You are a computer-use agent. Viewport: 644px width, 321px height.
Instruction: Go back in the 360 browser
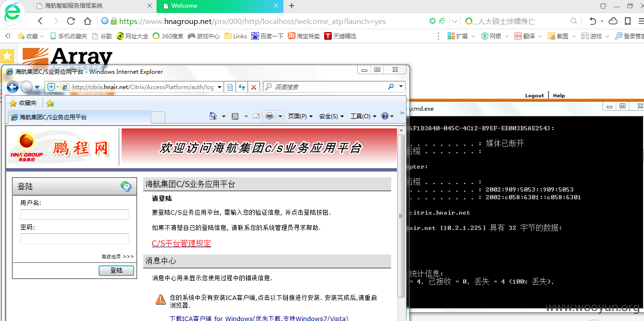[40, 21]
